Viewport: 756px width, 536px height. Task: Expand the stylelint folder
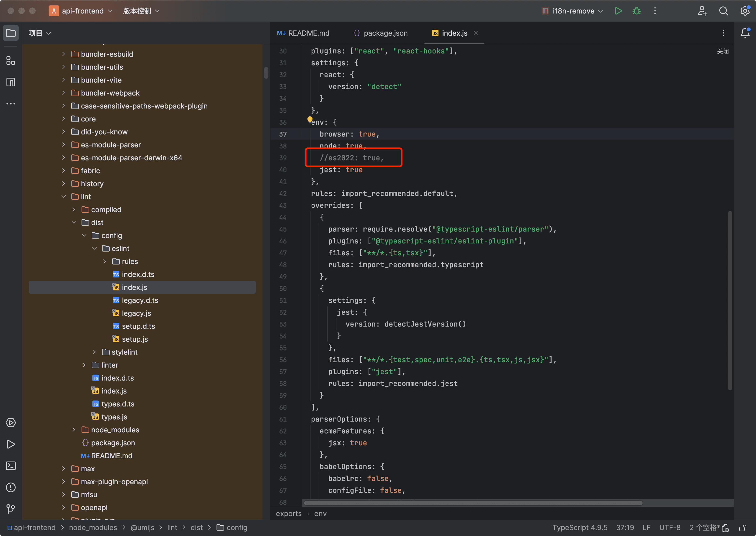point(94,352)
